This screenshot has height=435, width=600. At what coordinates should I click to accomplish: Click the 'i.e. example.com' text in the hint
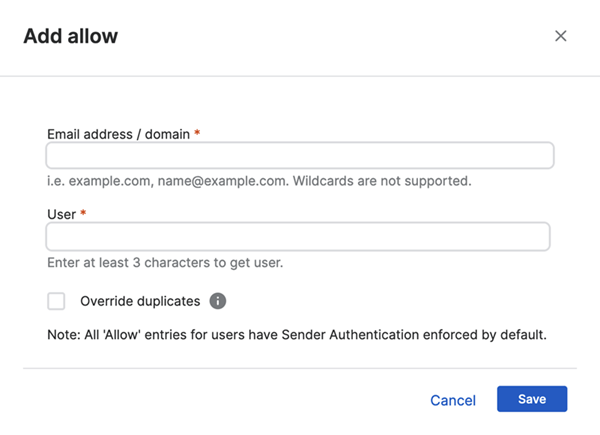pyautogui.click(x=99, y=182)
